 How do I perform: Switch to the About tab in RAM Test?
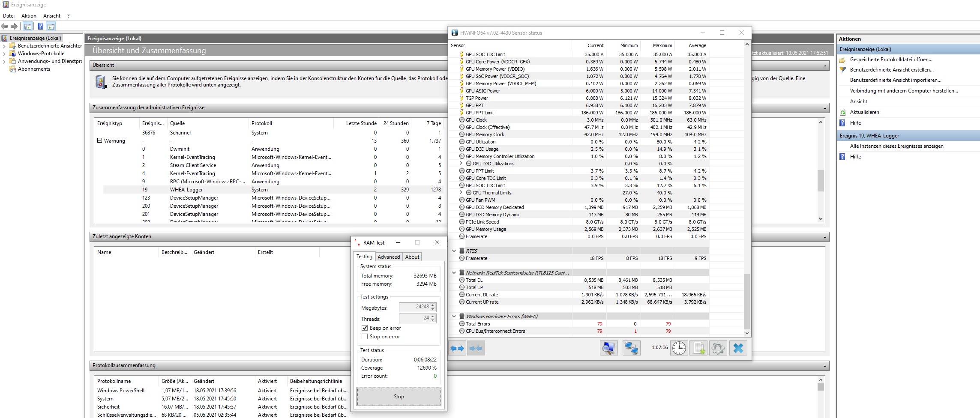click(x=412, y=257)
